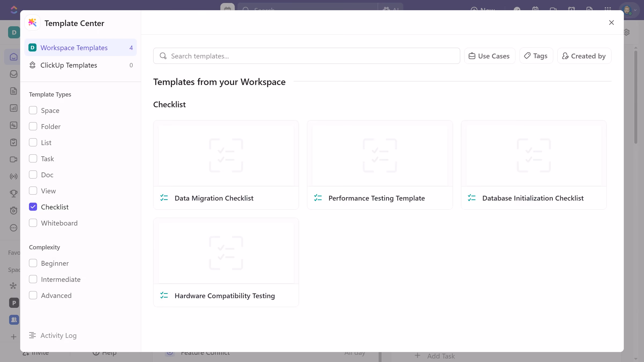Screen dimensions: 644x362
Task: Check the View template type
Action: click(33, 191)
